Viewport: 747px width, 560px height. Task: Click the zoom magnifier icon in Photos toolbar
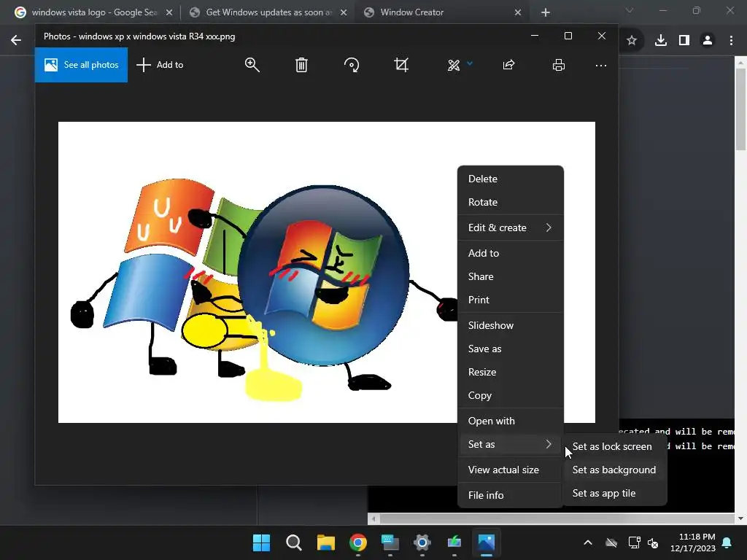pos(252,65)
